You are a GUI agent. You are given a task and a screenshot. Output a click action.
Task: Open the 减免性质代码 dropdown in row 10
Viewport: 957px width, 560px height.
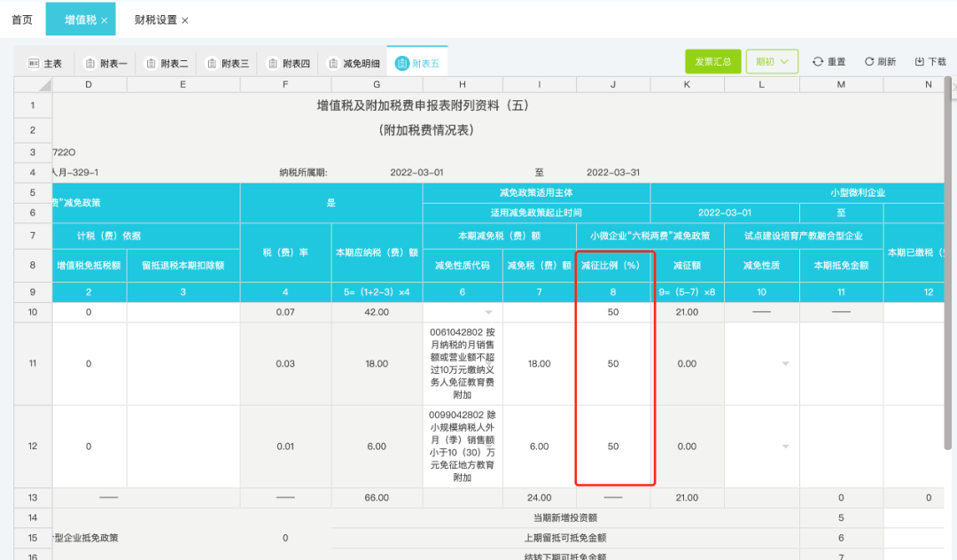(x=488, y=312)
